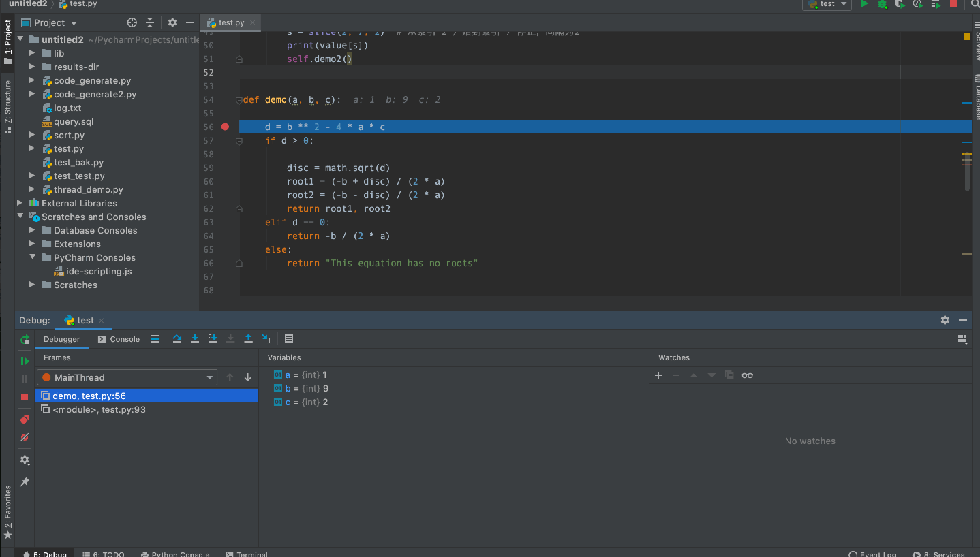
Task: Locate current file in Project tree
Action: coord(132,22)
